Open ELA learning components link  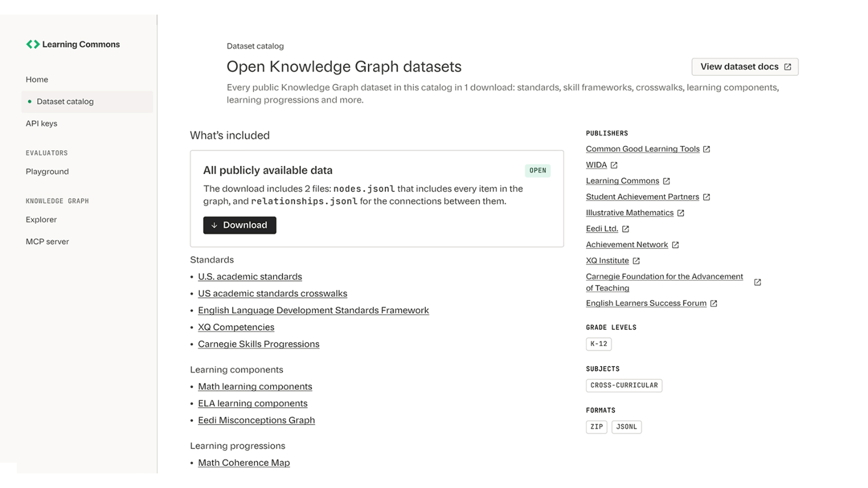(253, 403)
